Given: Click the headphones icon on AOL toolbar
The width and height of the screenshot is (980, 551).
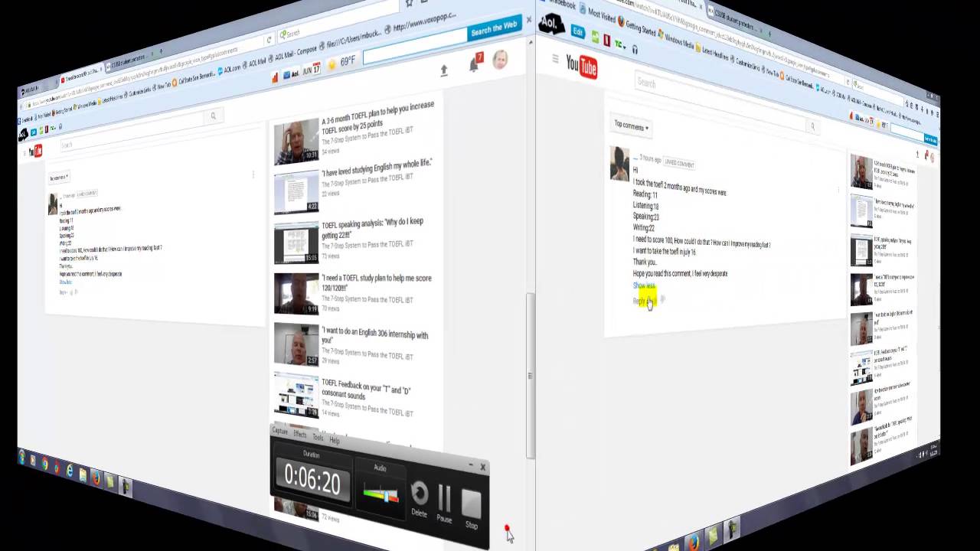Looking at the screenshot, I should 635,49.
